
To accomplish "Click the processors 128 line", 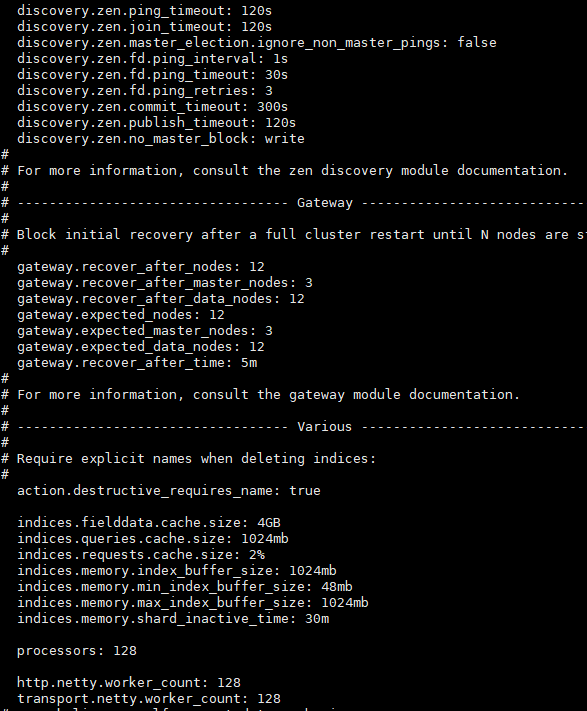I will click(77, 651).
